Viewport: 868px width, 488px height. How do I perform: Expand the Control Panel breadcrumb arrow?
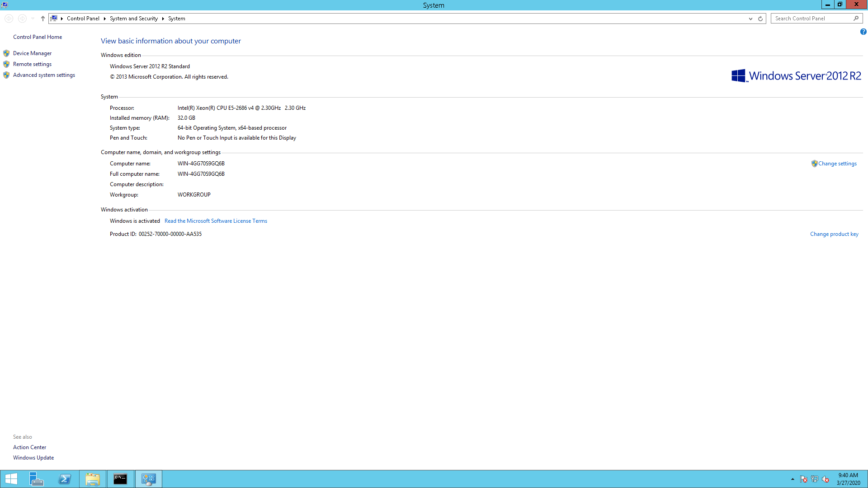pos(104,19)
